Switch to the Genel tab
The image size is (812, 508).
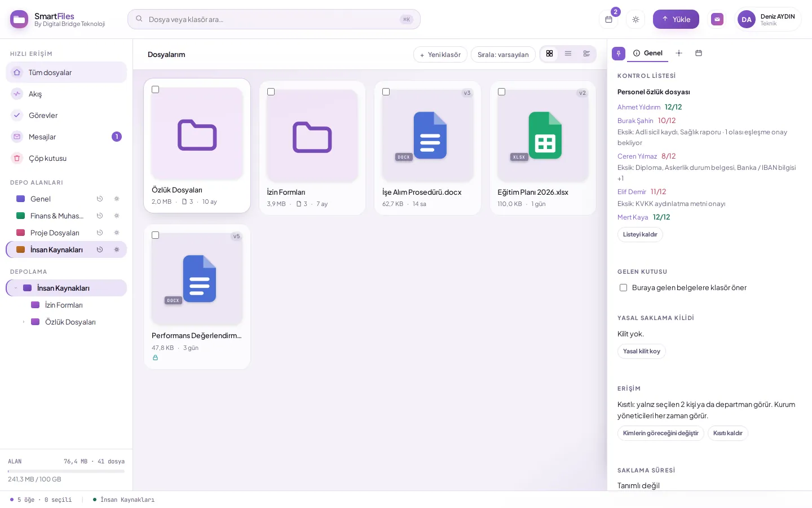point(647,53)
